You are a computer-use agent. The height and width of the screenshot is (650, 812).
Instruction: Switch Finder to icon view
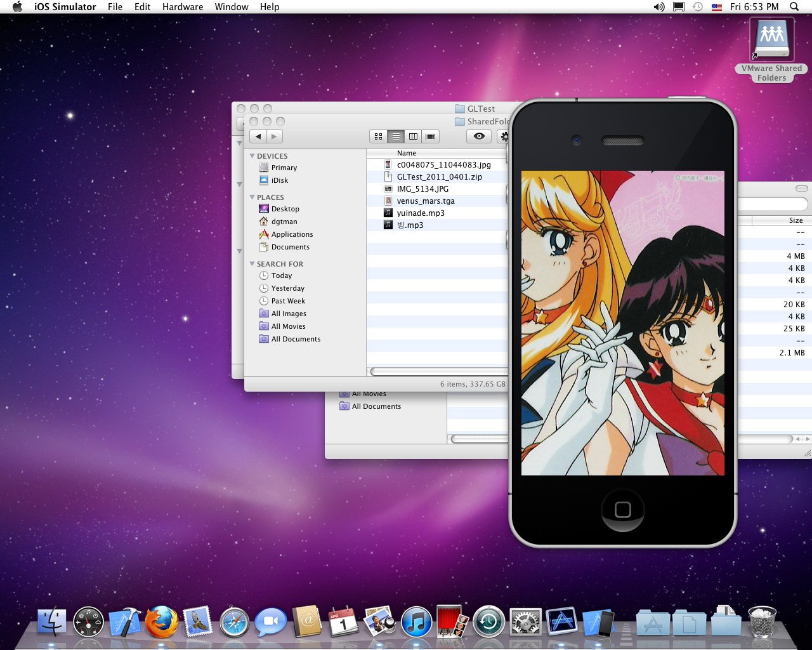(379, 136)
